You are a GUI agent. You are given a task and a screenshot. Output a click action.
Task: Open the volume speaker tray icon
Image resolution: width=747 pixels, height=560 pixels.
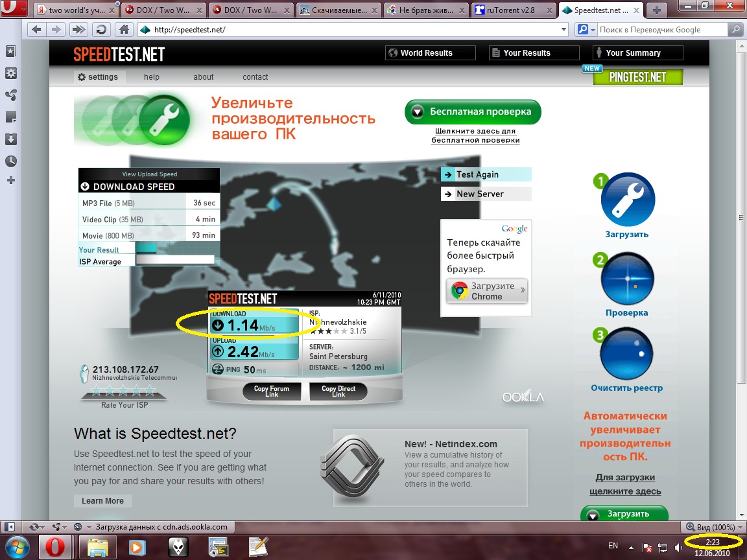click(x=678, y=548)
